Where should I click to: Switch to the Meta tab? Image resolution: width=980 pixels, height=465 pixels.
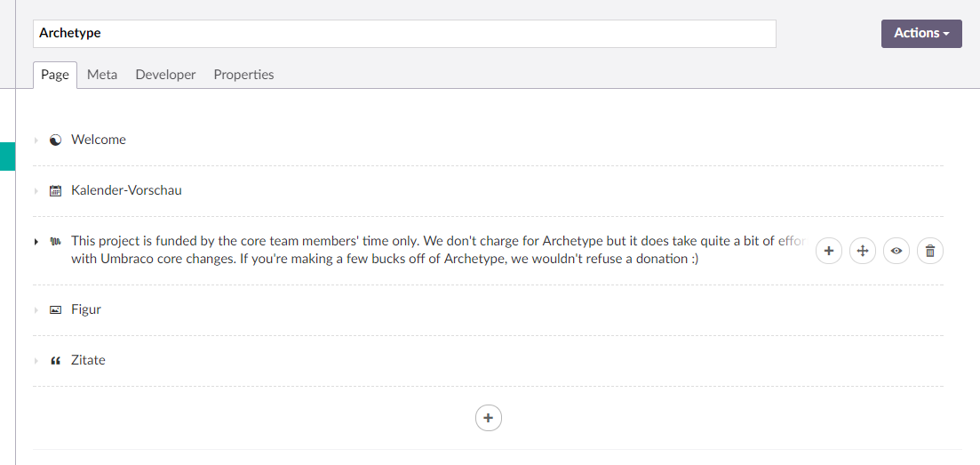102,75
